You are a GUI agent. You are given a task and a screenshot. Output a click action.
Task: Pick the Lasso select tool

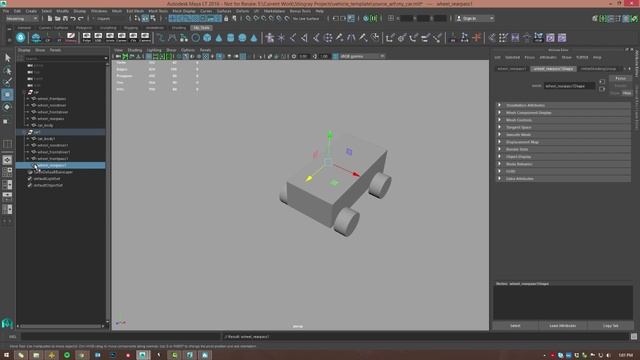tap(7, 70)
